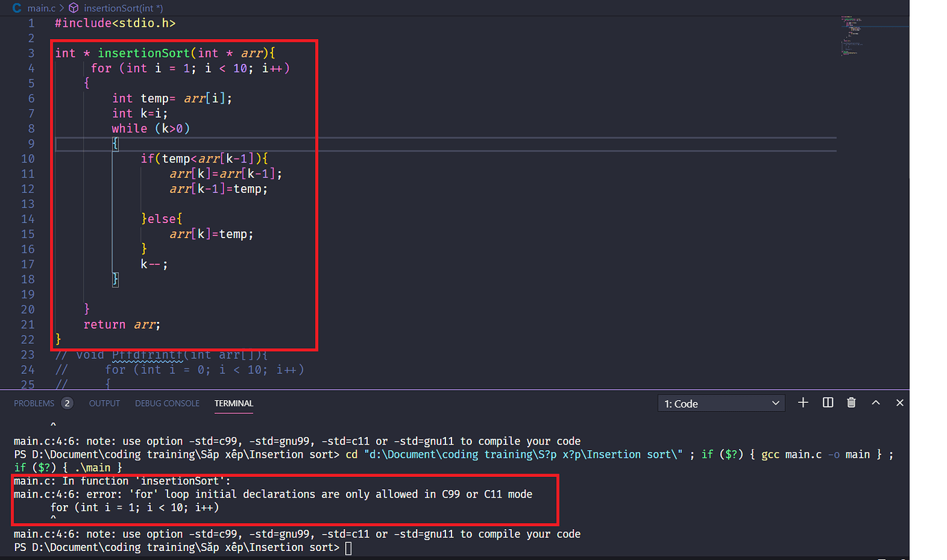The height and width of the screenshot is (560, 947).
Task: Split the terminal pane
Action: (x=828, y=403)
